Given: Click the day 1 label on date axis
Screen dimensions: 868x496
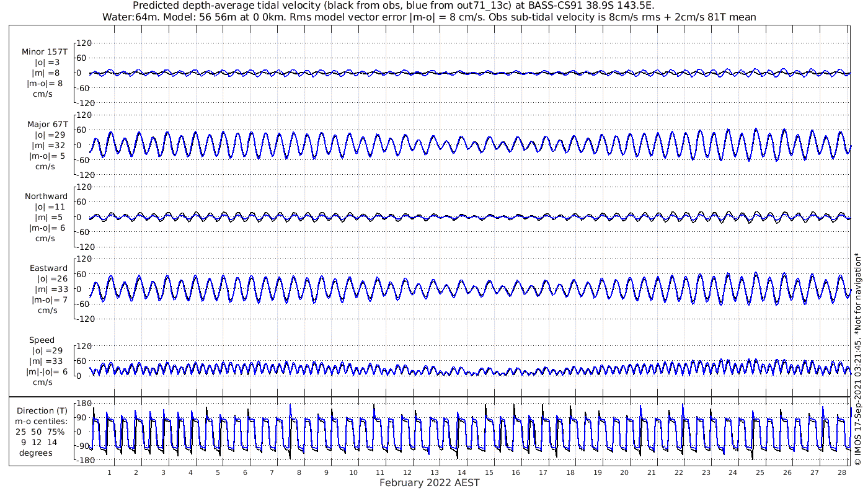Looking at the screenshot, I should 109,472.
